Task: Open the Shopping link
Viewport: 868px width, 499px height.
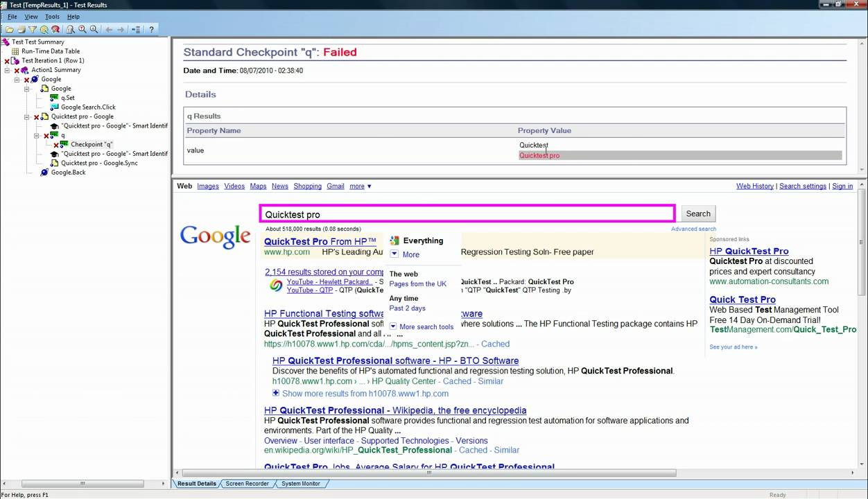Action: click(x=307, y=186)
